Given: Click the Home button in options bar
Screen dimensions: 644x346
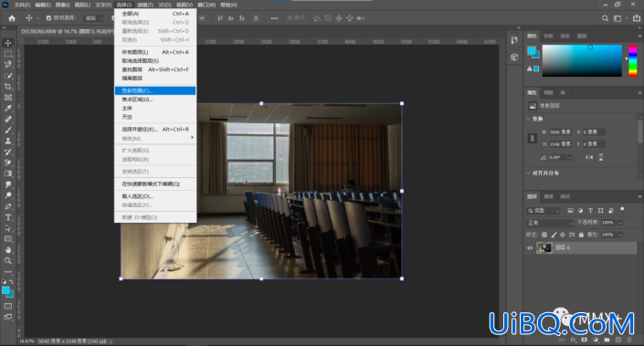Looking at the screenshot, I should click(12, 18).
